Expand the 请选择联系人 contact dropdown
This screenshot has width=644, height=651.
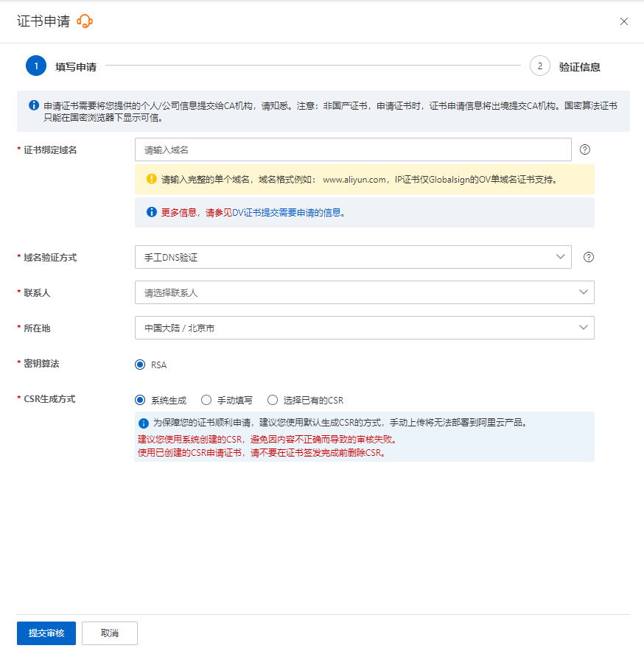(x=364, y=292)
